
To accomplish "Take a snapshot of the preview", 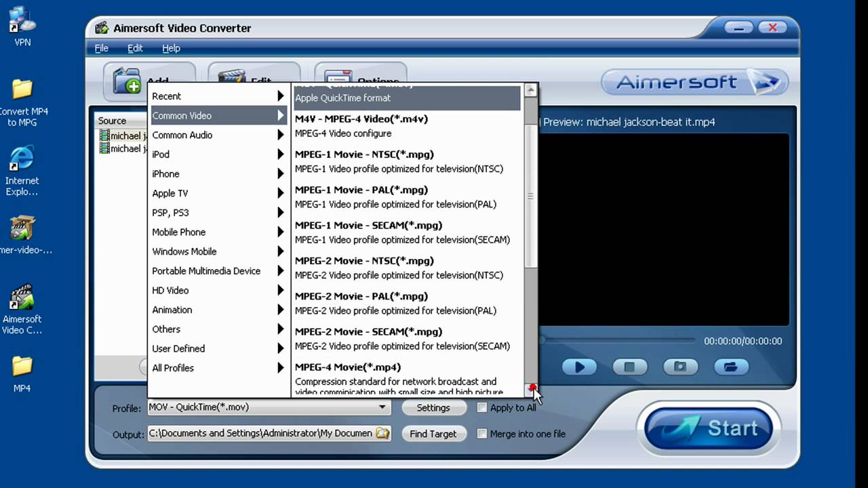I will (680, 367).
